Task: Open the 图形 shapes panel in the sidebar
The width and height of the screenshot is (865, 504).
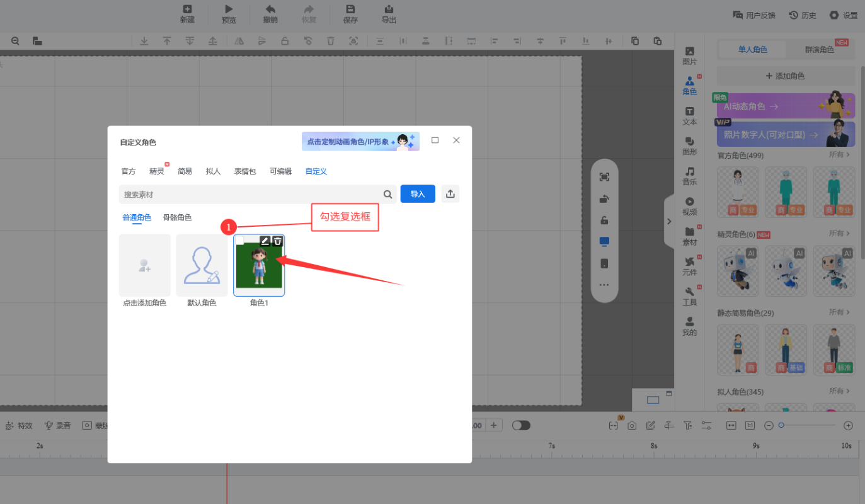Action: pyautogui.click(x=690, y=146)
